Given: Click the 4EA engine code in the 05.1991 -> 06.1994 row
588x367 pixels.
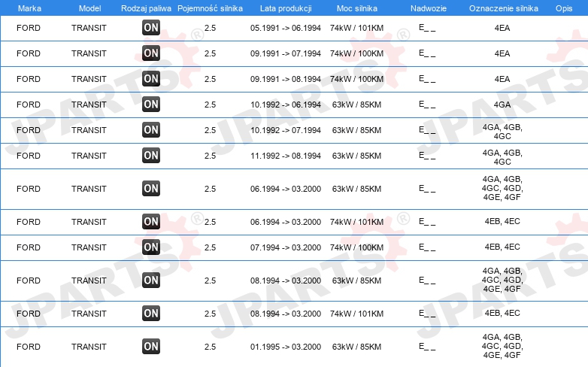Looking at the screenshot, I should 502,28.
